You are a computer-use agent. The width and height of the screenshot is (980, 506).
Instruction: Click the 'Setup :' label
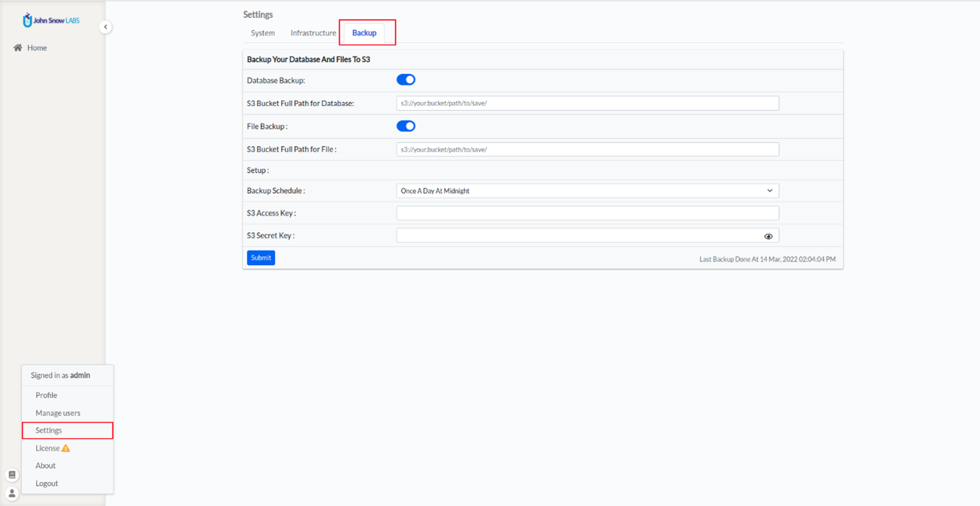pos(258,170)
